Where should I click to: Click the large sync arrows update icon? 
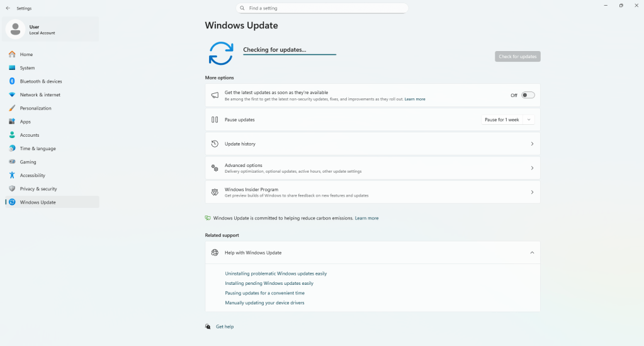click(221, 54)
